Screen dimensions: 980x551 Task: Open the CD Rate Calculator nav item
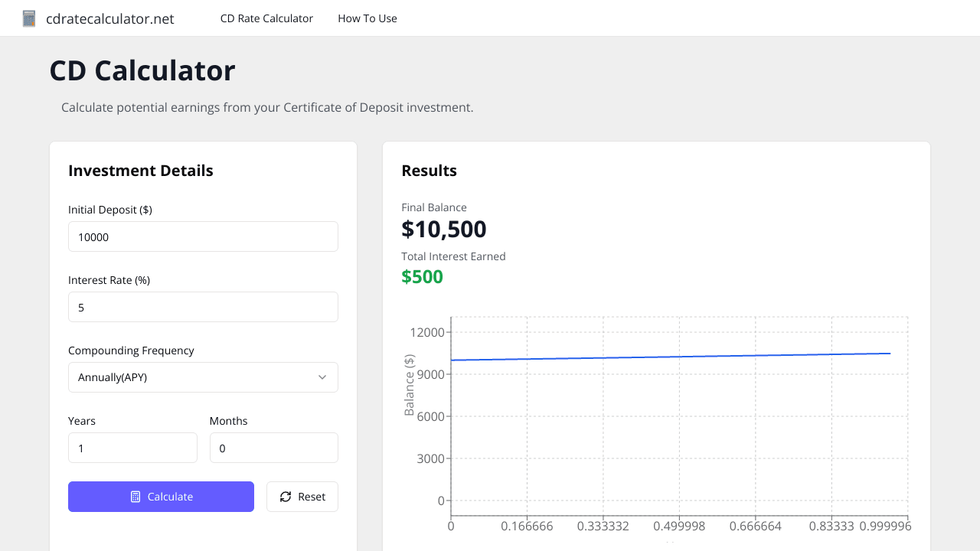click(266, 18)
